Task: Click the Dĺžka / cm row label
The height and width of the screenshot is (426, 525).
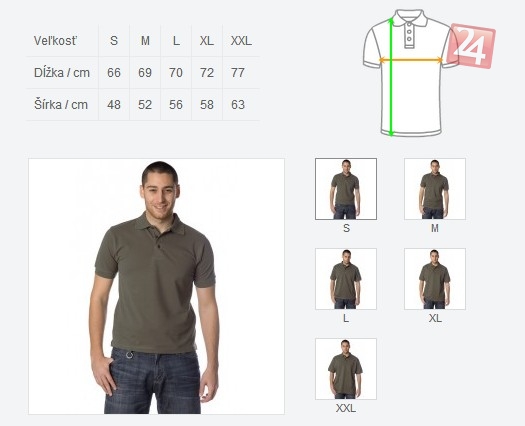Action: click(x=62, y=73)
